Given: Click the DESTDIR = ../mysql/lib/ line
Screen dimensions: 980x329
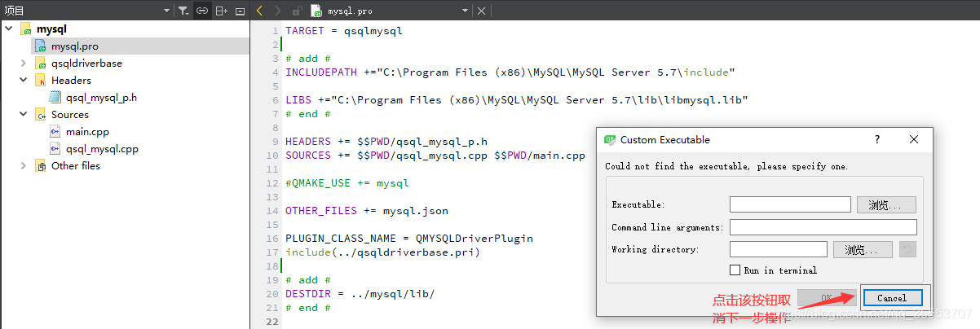Looking at the screenshot, I should 360,294.
